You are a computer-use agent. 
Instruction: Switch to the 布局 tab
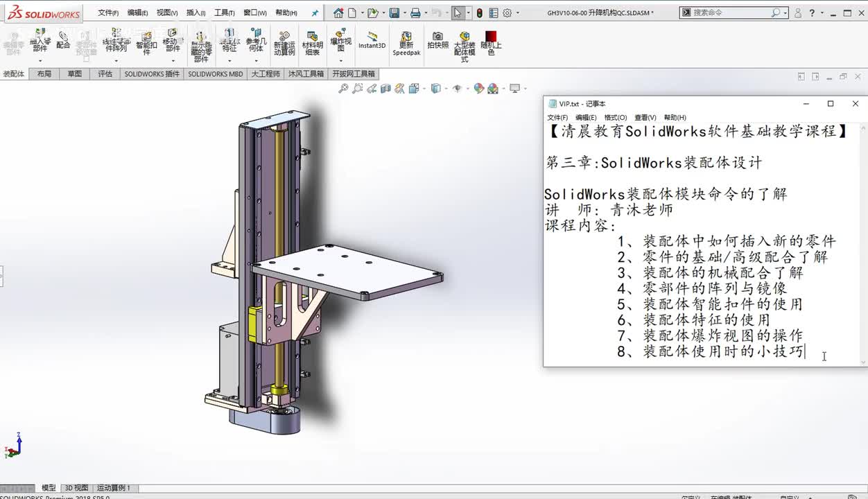pos(44,73)
